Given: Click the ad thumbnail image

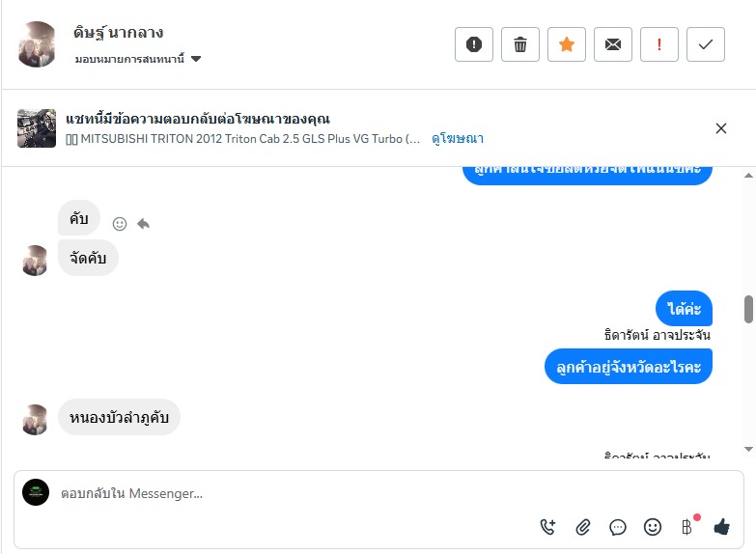Looking at the screenshot, I should (x=37, y=128).
